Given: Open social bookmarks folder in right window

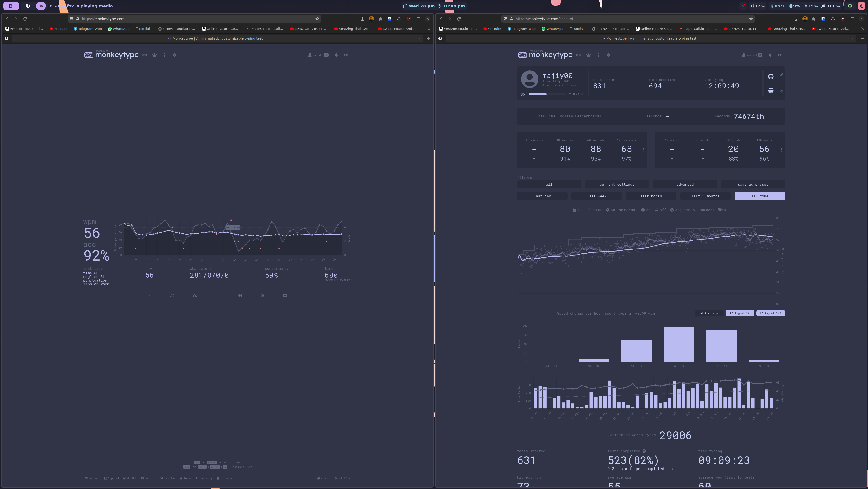Looking at the screenshot, I should tap(576, 29).
